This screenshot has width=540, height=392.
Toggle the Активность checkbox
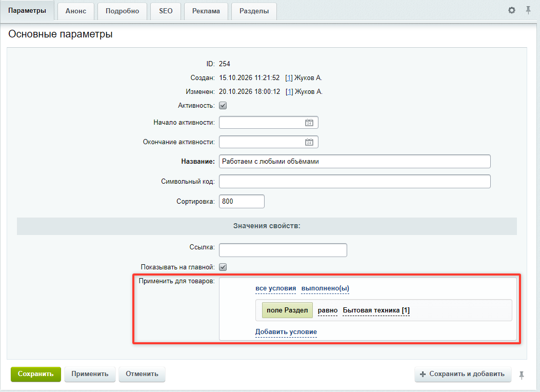click(x=223, y=105)
